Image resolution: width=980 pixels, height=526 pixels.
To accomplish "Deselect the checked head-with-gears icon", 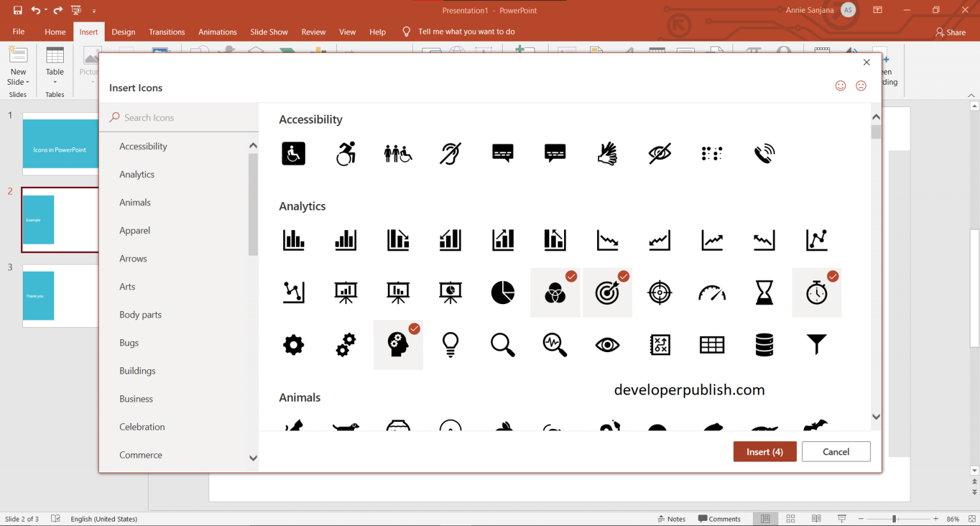I will 398,344.
